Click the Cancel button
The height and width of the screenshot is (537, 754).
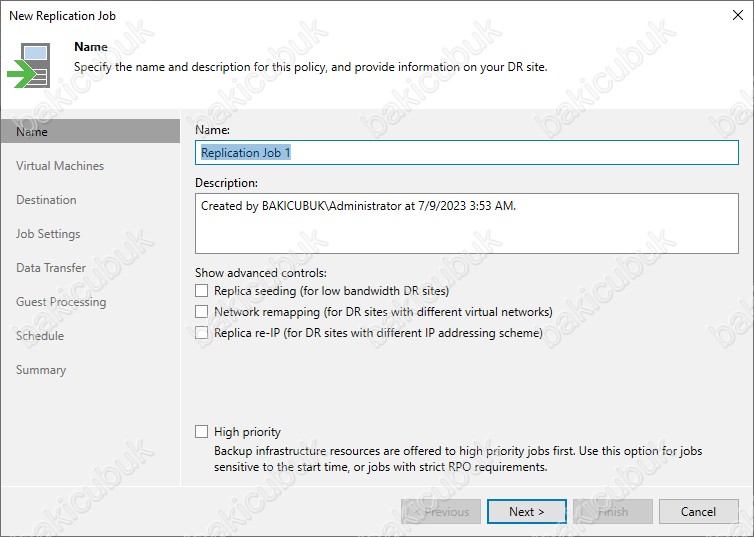click(x=698, y=512)
